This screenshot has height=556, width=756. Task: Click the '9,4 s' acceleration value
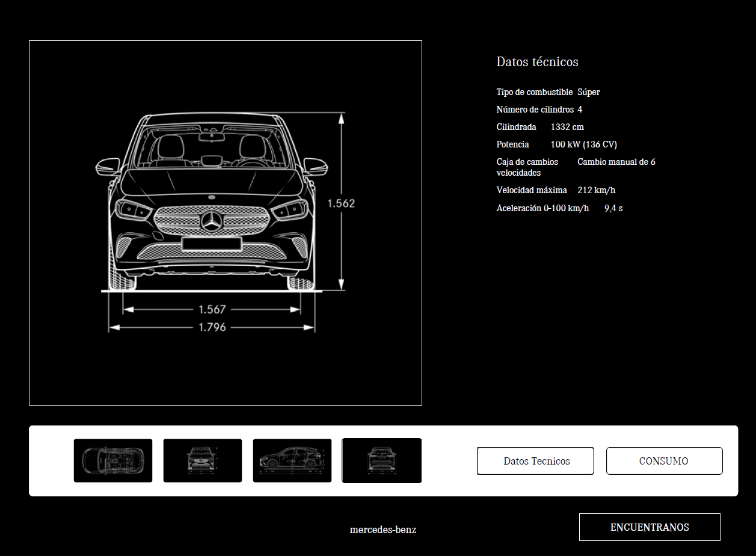tap(613, 208)
